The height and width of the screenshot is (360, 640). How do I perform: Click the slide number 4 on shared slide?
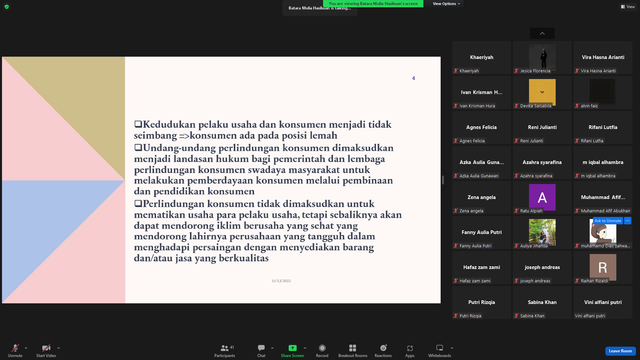(413, 78)
